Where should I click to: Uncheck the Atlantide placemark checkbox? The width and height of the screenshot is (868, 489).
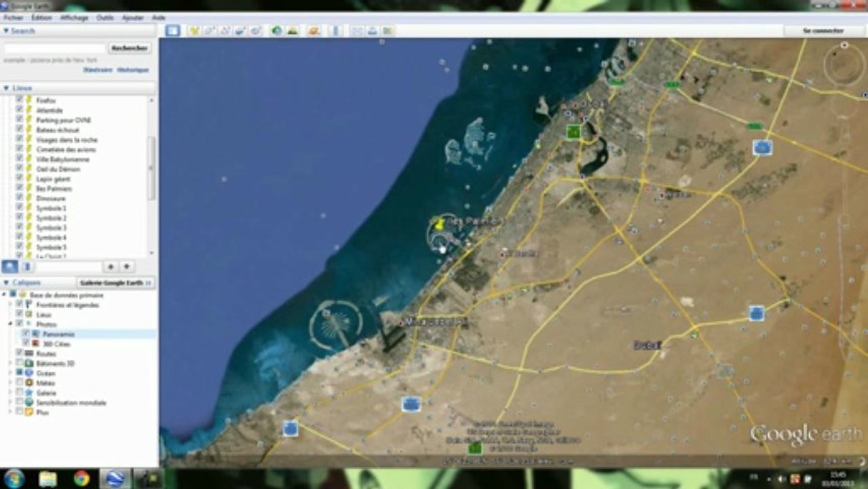pos(19,110)
